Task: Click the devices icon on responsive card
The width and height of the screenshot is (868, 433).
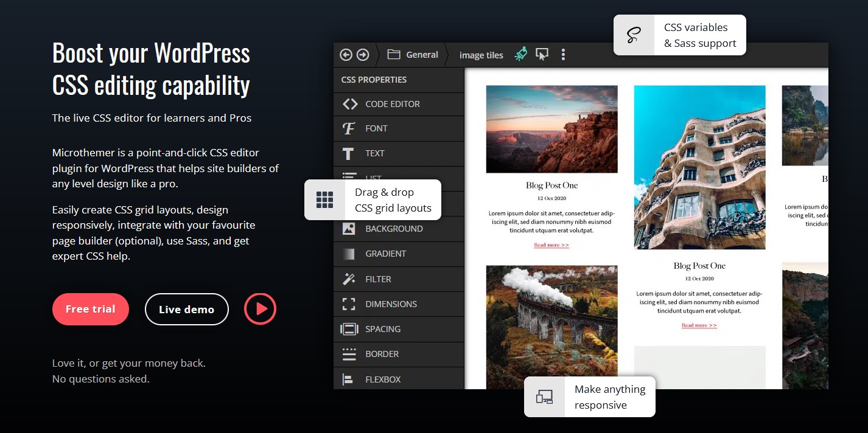Action: coord(544,397)
